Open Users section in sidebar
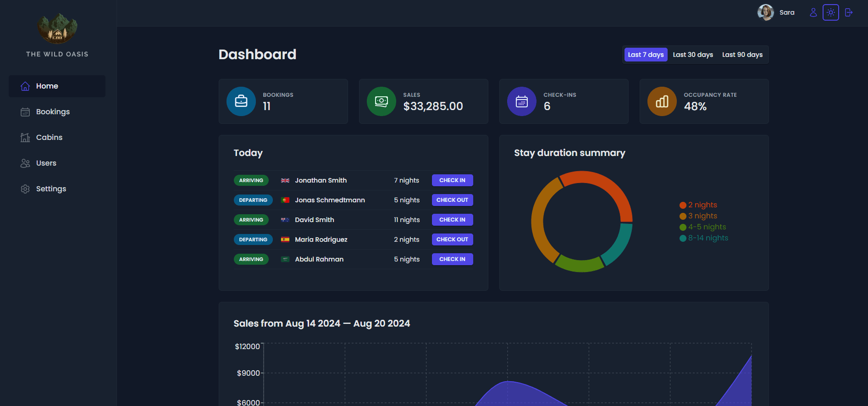 [x=46, y=163]
